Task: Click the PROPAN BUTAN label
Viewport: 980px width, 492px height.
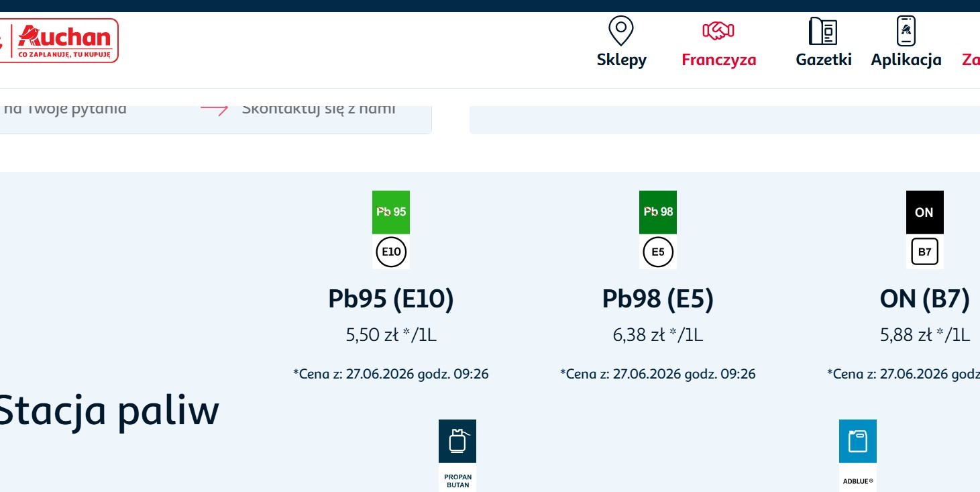Action: click(x=457, y=481)
